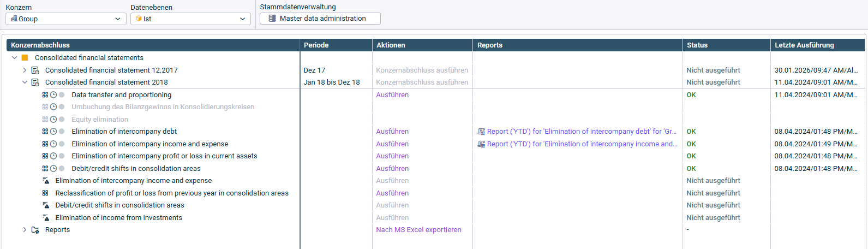This screenshot has height=249, width=868.
Task: Click the Reports folder icon in the tree
Action: pyautogui.click(x=35, y=230)
